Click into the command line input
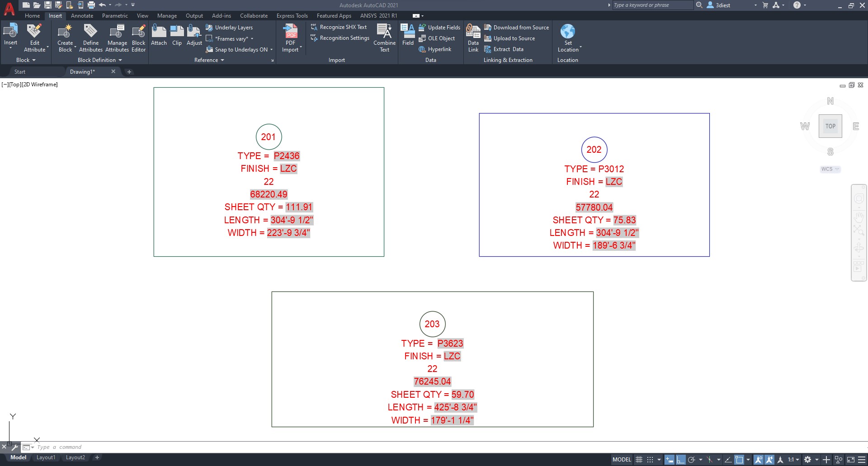This screenshot has width=868, height=466. coord(443,447)
